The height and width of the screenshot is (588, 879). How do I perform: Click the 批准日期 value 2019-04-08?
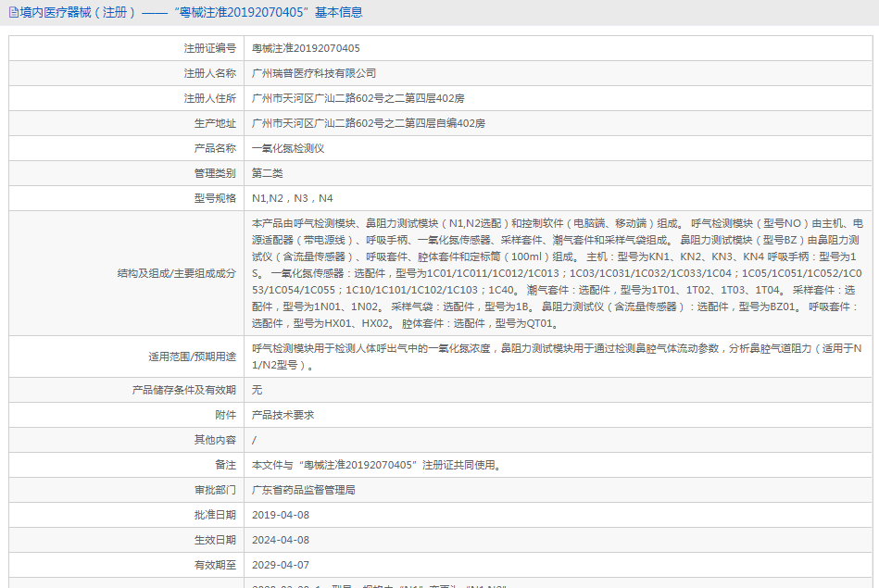pos(280,515)
